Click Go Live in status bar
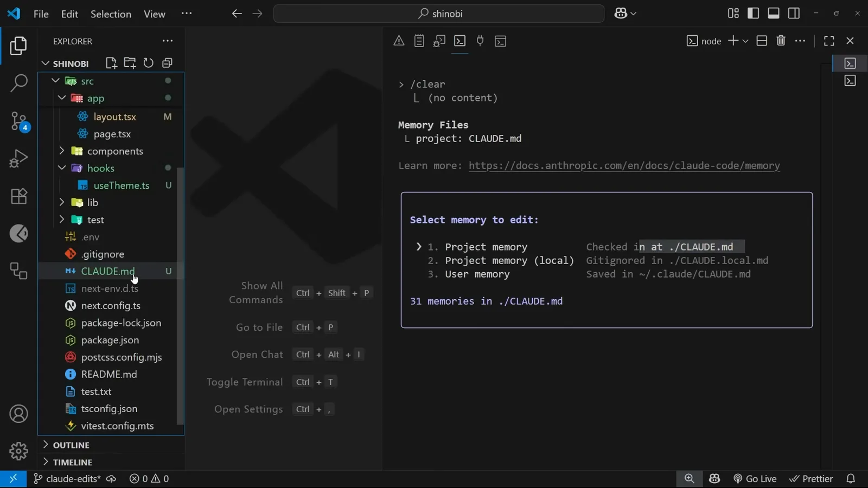This screenshot has width=868, height=488. [755, 479]
